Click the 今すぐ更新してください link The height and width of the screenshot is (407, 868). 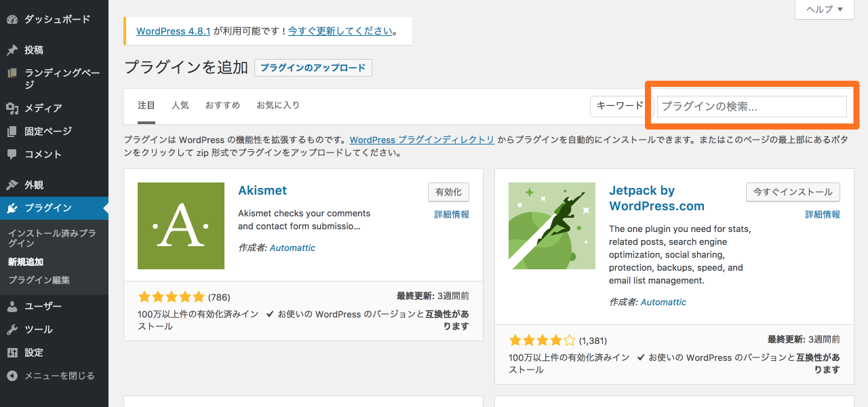340,31
